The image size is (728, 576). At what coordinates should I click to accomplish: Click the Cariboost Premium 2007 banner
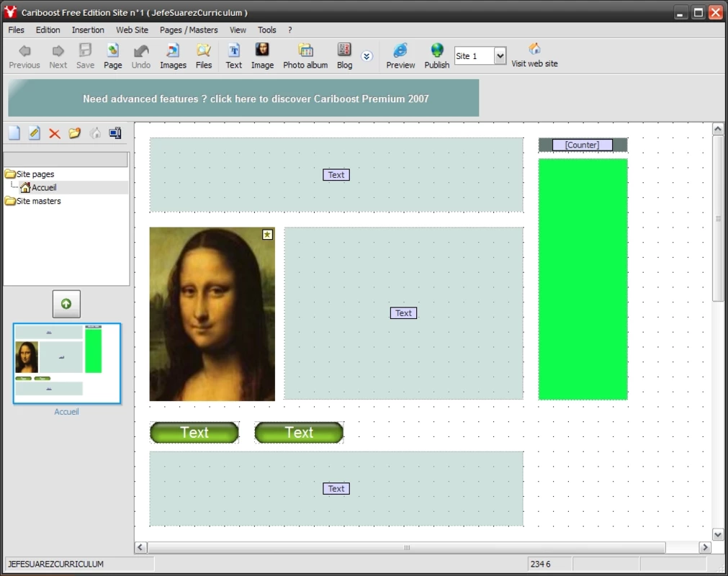pyautogui.click(x=244, y=98)
